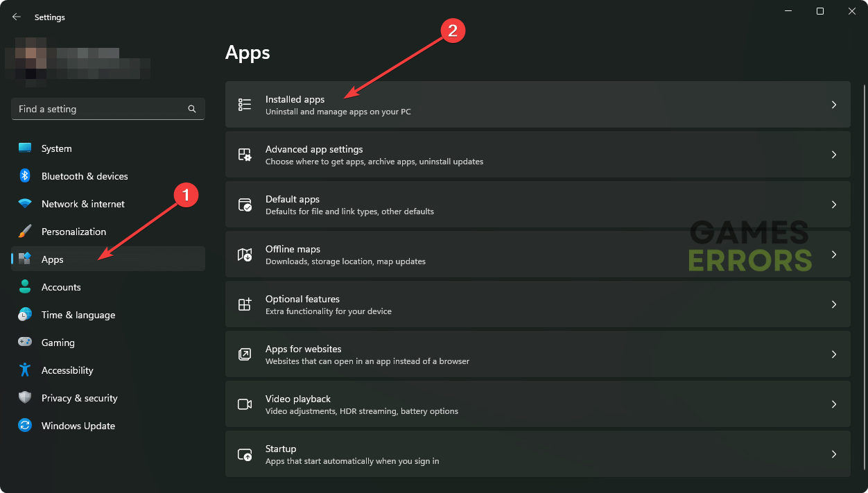This screenshot has width=868, height=493.
Task: Click the Windows Update sync icon
Action: [25, 426]
